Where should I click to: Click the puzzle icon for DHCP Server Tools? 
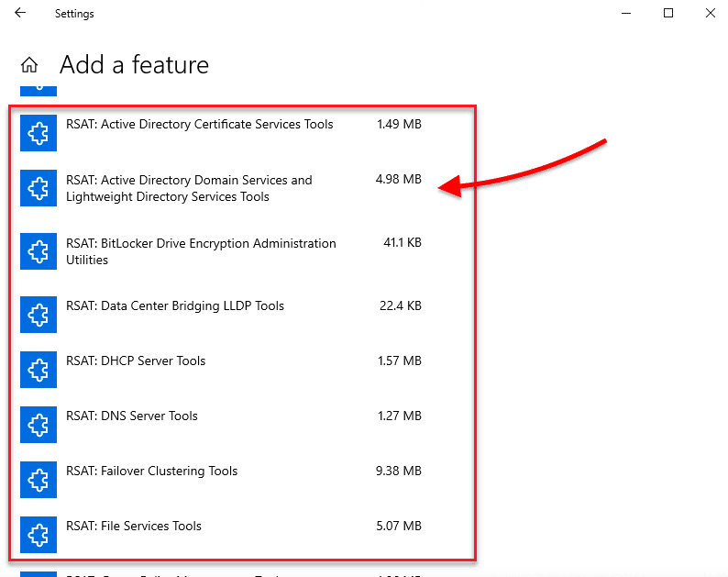(39, 370)
